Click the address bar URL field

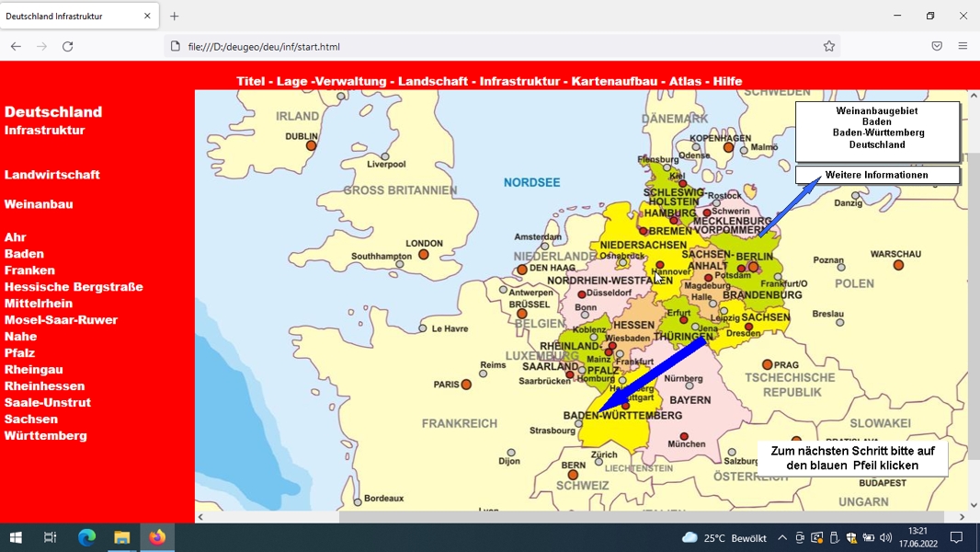click(x=500, y=46)
